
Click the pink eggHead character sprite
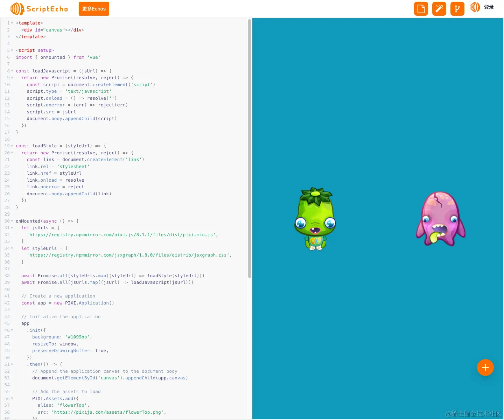[441, 219]
